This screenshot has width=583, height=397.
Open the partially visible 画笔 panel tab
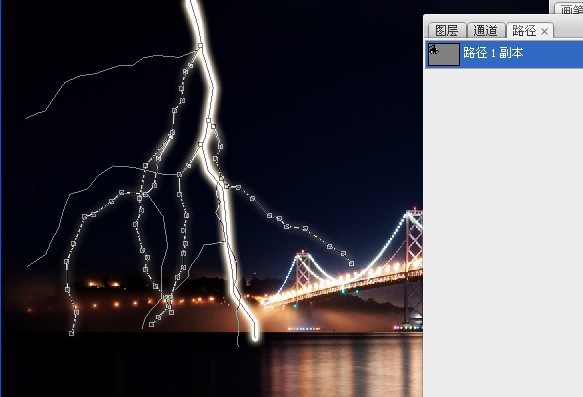(x=569, y=8)
